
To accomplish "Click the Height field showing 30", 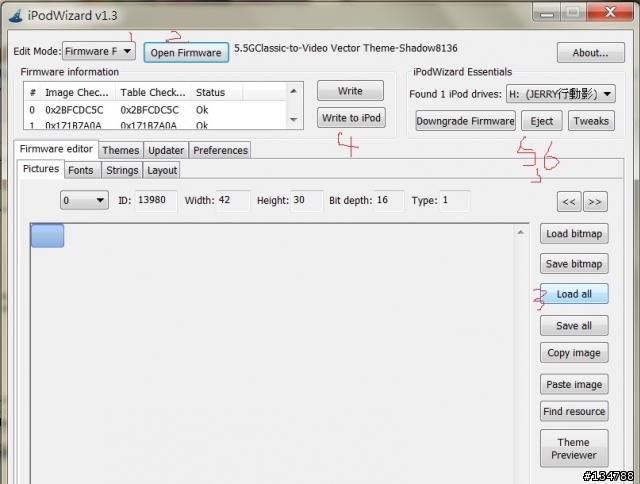I will [307, 200].
